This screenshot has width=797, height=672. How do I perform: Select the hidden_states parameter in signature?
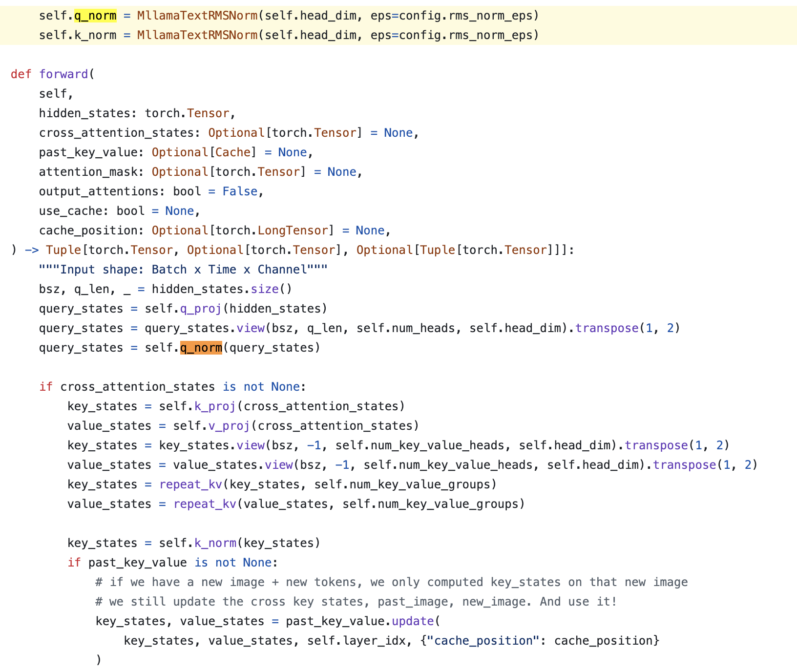pos(84,113)
